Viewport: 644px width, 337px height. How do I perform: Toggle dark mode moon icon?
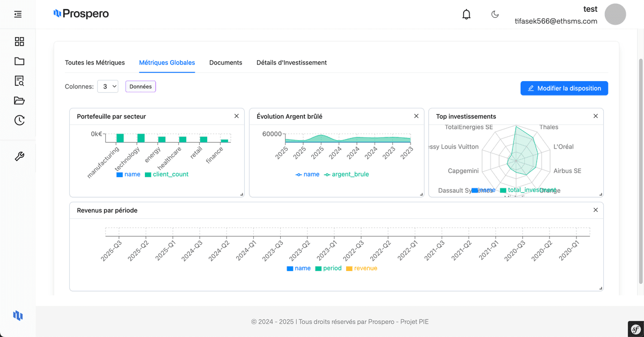[x=495, y=14]
